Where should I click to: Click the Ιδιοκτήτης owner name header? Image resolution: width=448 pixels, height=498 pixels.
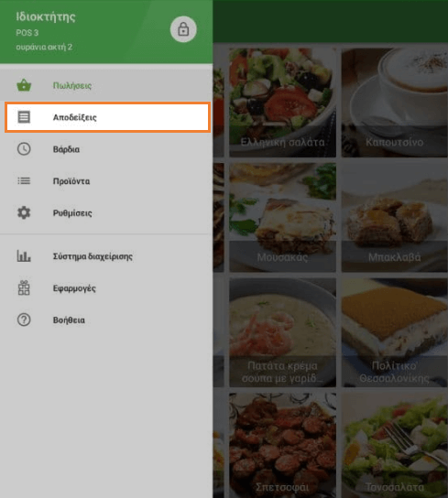[x=46, y=16]
